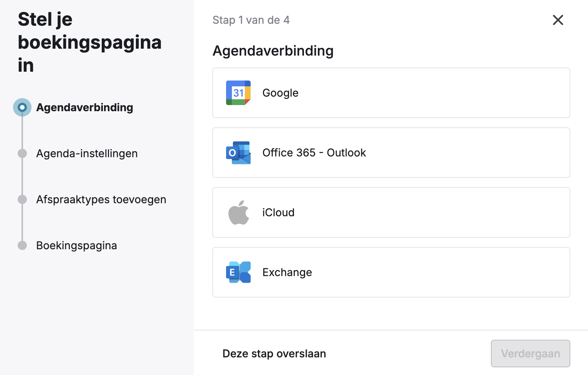Navigate to the Agenda-instellingen step
The height and width of the screenshot is (375, 588).
pos(87,153)
